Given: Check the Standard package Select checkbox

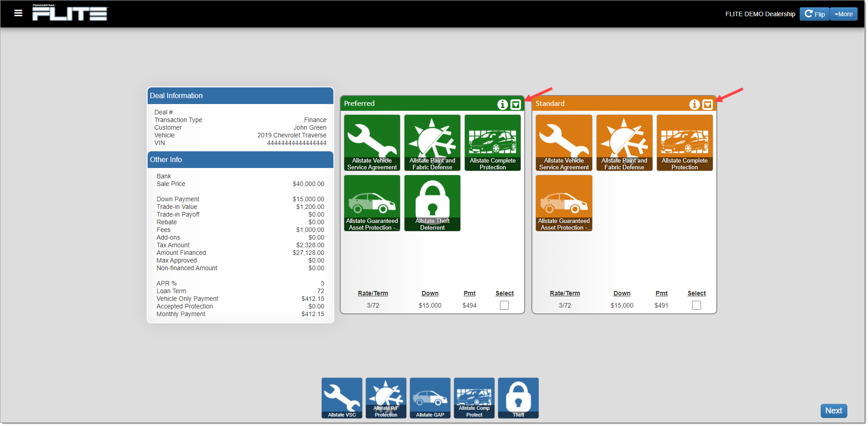Looking at the screenshot, I should [x=697, y=305].
